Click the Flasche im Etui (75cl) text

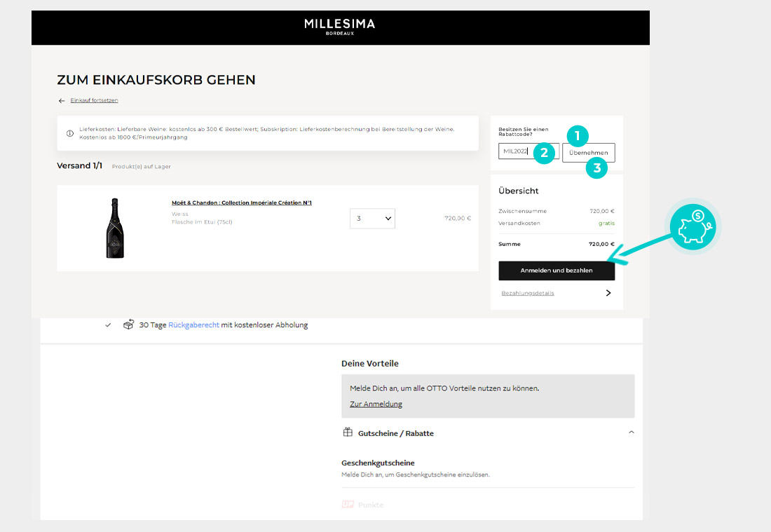coord(202,222)
